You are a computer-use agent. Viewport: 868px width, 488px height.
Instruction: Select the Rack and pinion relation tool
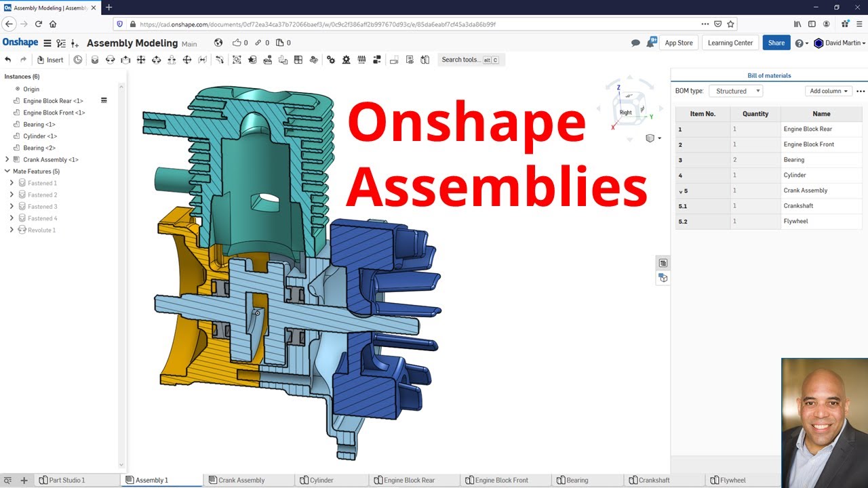(x=347, y=60)
